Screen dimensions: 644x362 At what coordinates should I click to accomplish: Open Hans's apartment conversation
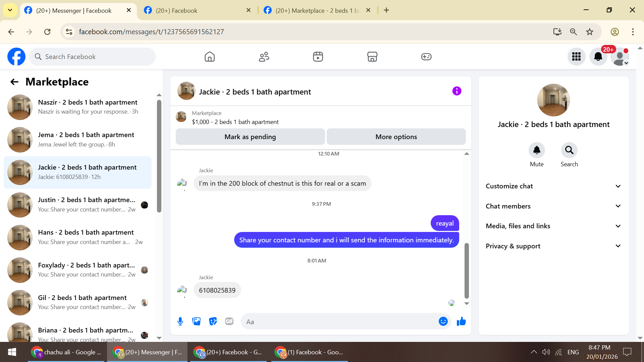(78, 237)
